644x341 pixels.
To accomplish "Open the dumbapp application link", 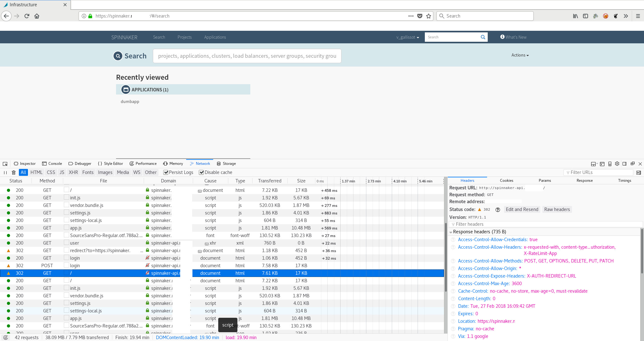I will [x=130, y=101].
